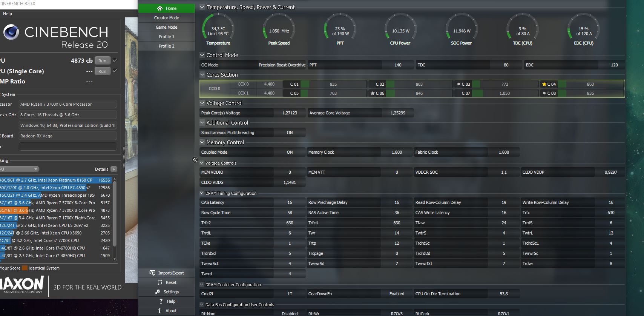
Task: Switch to Game Mode
Action: (166, 27)
